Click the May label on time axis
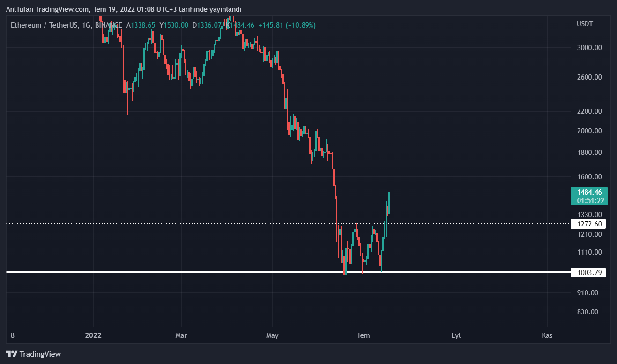617x364 pixels. coord(272,335)
